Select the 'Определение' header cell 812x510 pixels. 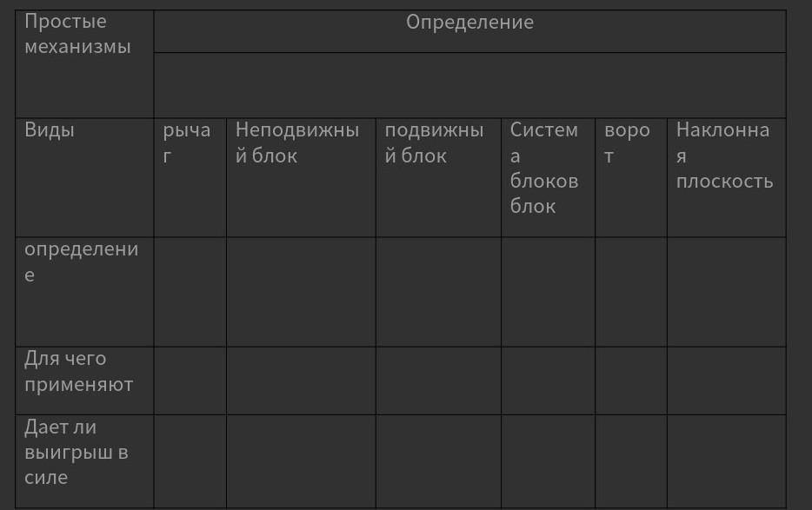pyautogui.click(x=469, y=31)
